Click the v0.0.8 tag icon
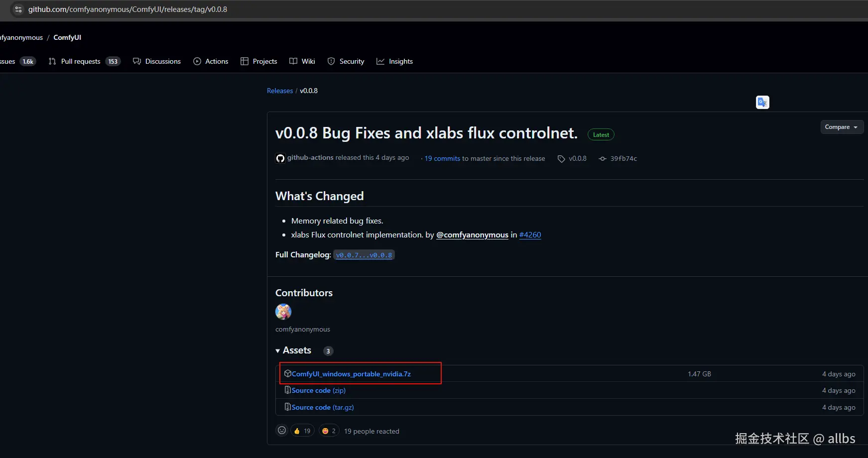The width and height of the screenshot is (868, 458). pos(561,159)
